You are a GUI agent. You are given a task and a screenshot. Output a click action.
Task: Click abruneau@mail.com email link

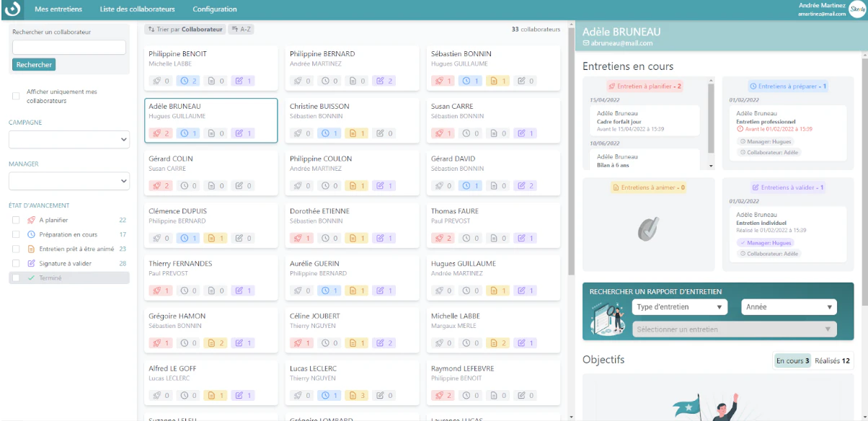[x=617, y=43]
